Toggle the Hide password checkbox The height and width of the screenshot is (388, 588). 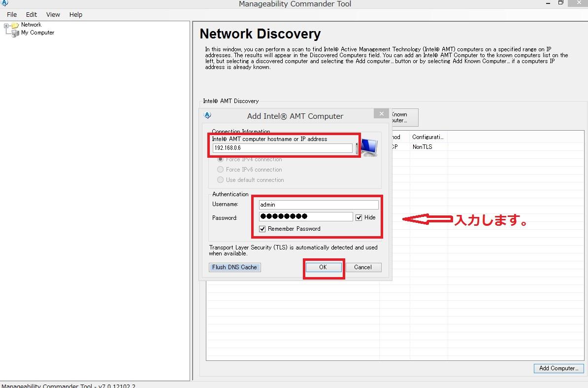pos(359,217)
